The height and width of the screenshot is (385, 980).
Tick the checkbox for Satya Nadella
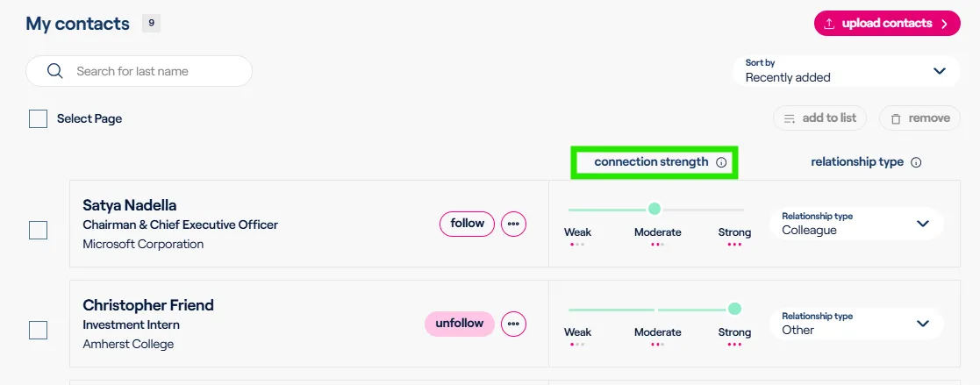coord(38,230)
